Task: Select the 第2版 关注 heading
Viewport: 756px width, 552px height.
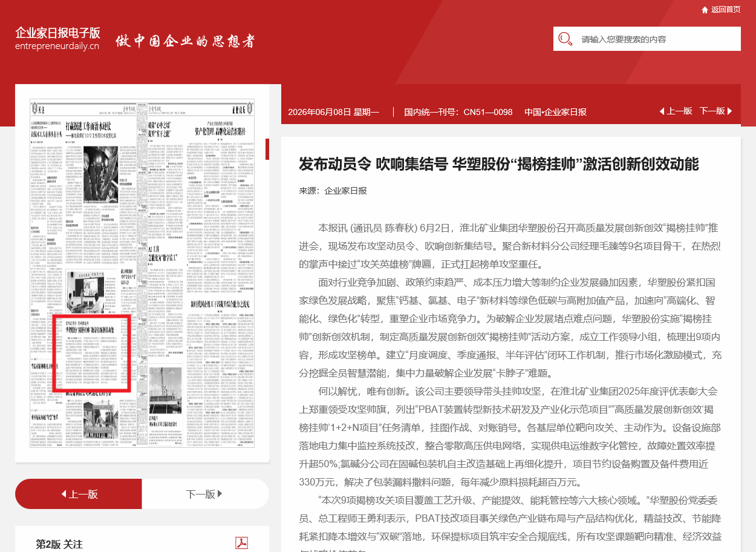Action: 59,544
